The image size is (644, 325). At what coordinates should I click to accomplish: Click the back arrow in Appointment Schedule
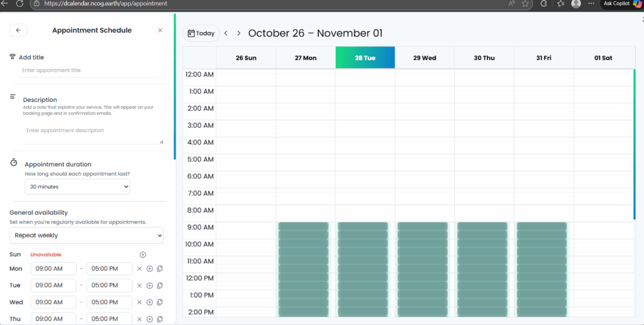[x=18, y=30]
